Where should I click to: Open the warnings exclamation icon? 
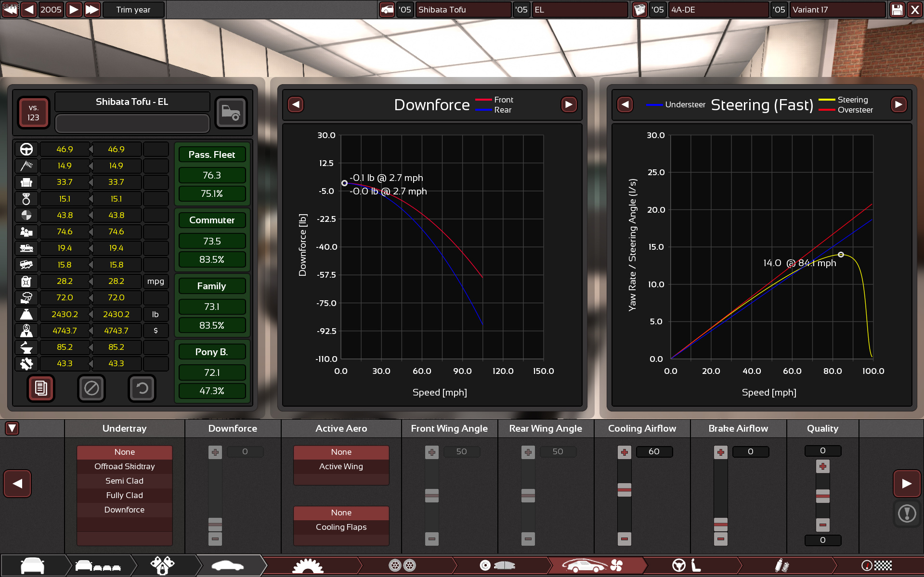coord(907,513)
